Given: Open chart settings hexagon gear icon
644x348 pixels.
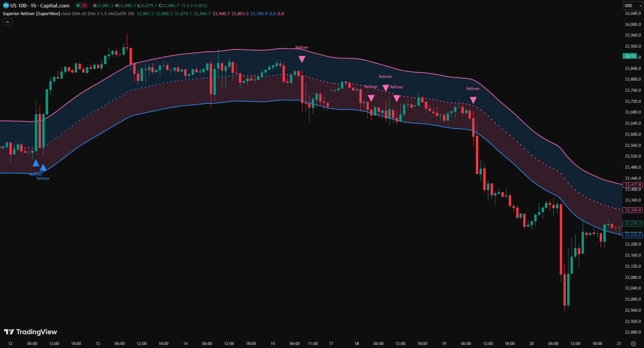Looking at the screenshot, I should 633,344.
